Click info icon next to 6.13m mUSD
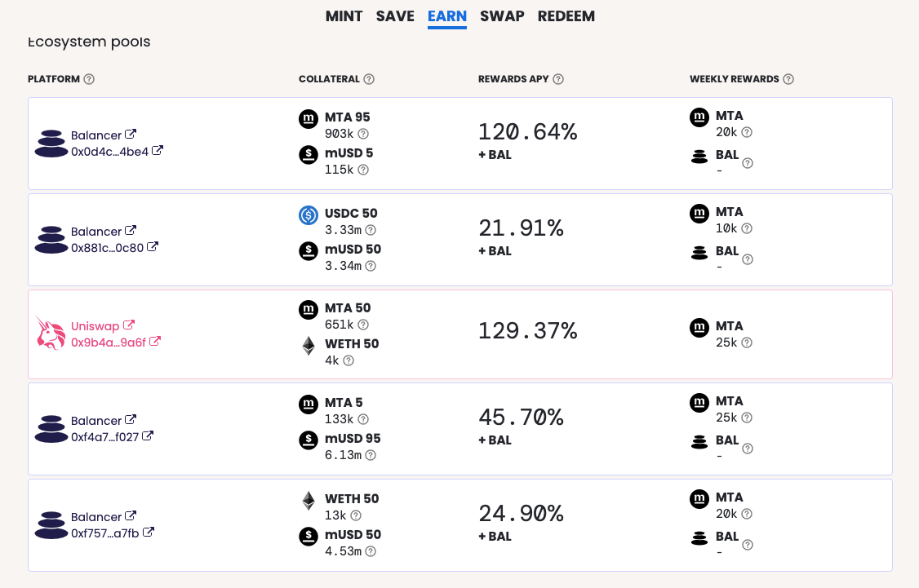Image resolution: width=919 pixels, height=588 pixels. pyautogui.click(x=371, y=454)
